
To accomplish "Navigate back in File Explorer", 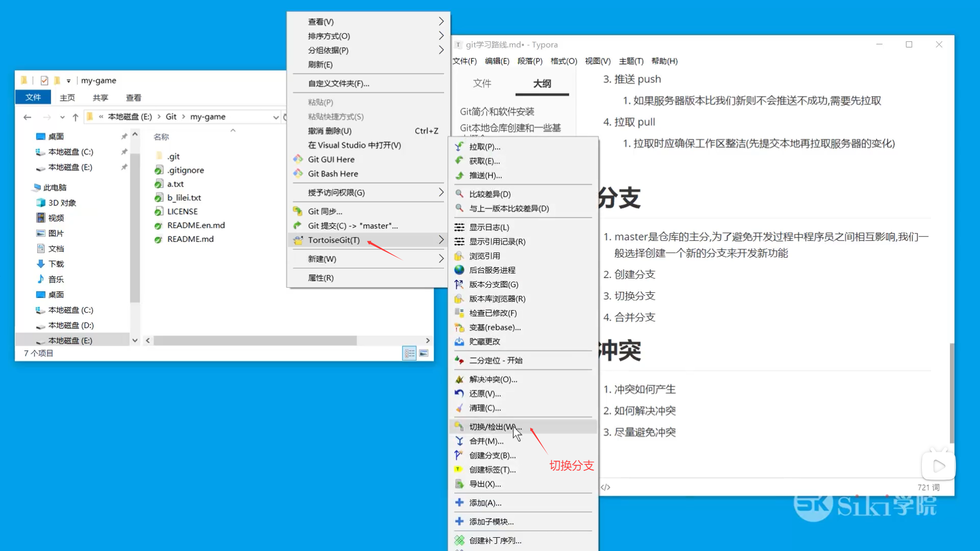I will 27,116.
